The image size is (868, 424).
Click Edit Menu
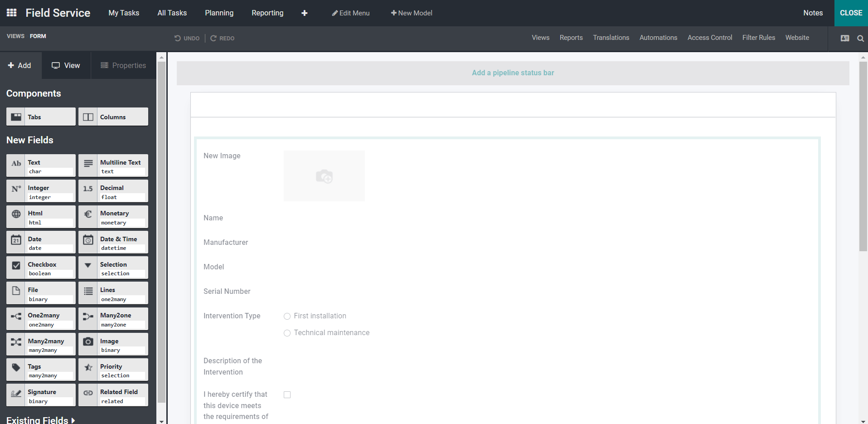(x=351, y=13)
